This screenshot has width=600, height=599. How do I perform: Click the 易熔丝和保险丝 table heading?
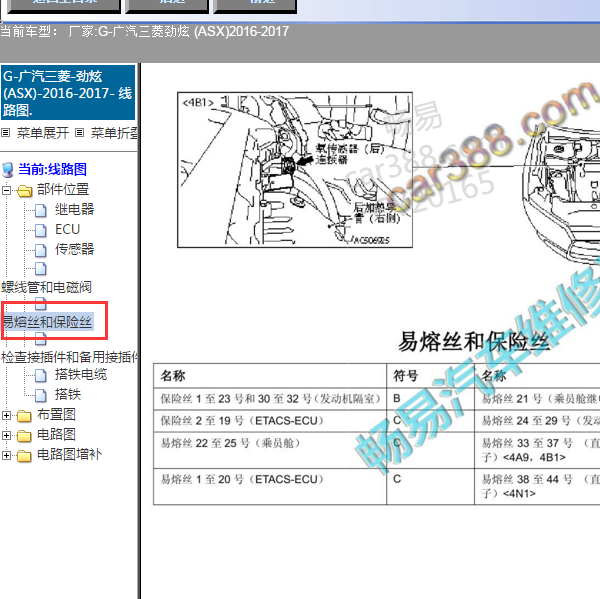coord(474,341)
